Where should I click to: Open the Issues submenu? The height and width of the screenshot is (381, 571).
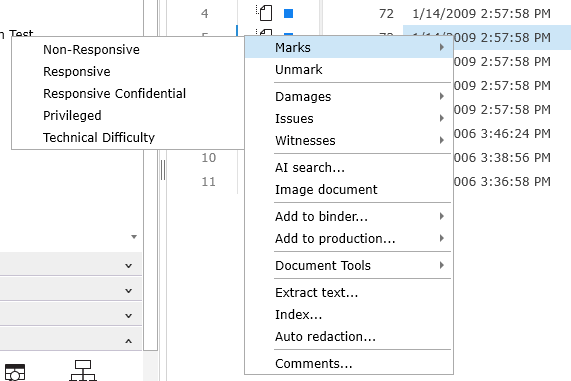tap(349, 118)
